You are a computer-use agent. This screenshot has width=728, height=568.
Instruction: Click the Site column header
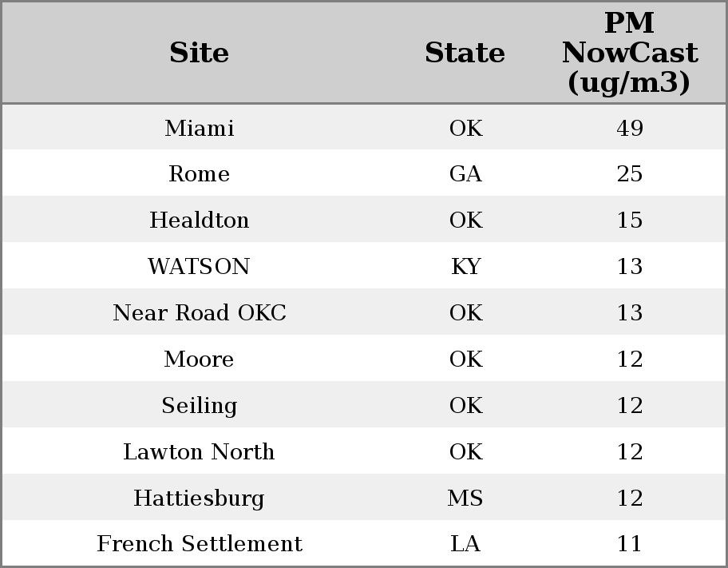point(199,53)
